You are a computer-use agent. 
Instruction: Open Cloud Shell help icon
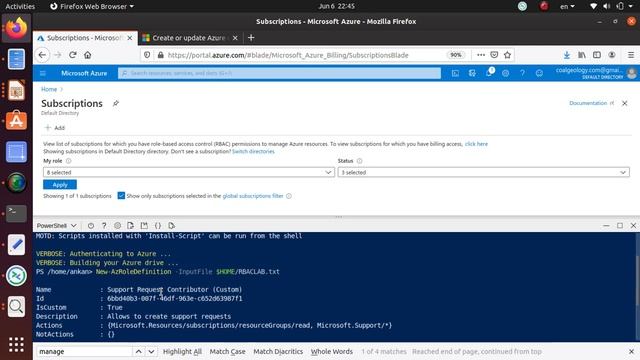(104, 226)
